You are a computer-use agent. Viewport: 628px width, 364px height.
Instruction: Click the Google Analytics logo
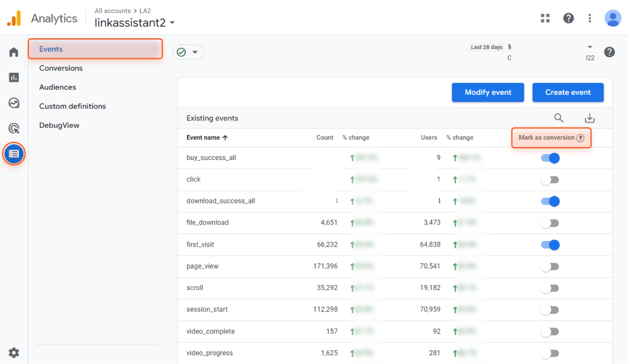coord(14,18)
